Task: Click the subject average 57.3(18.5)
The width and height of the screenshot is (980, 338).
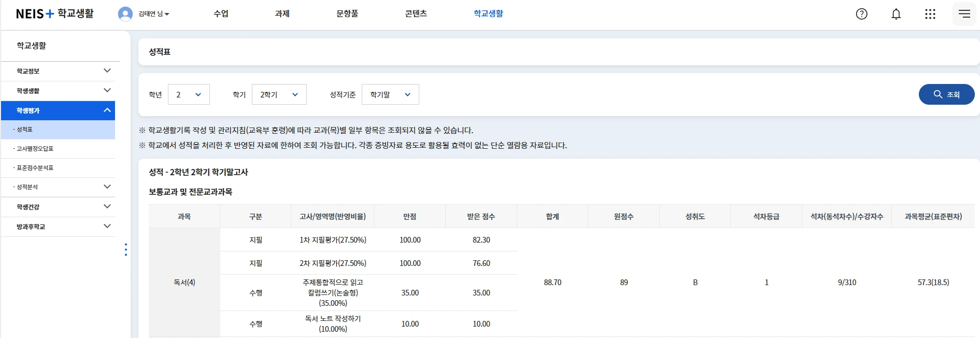Action: click(x=933, y=283)
